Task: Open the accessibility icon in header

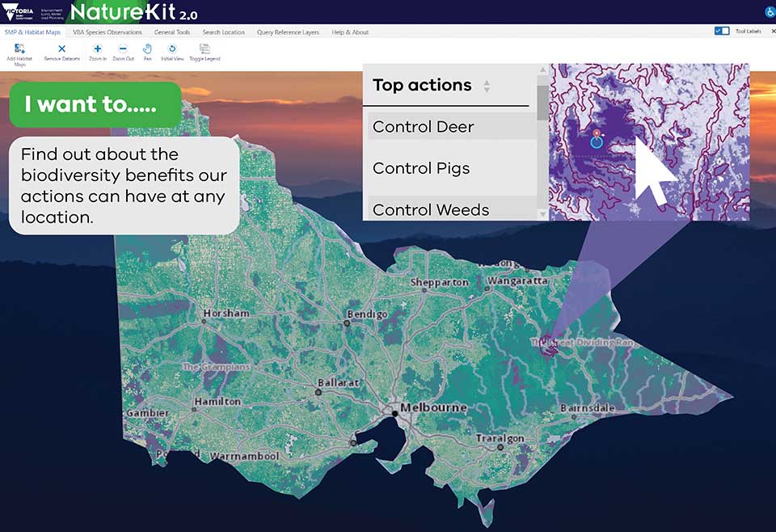Action: 769,12
